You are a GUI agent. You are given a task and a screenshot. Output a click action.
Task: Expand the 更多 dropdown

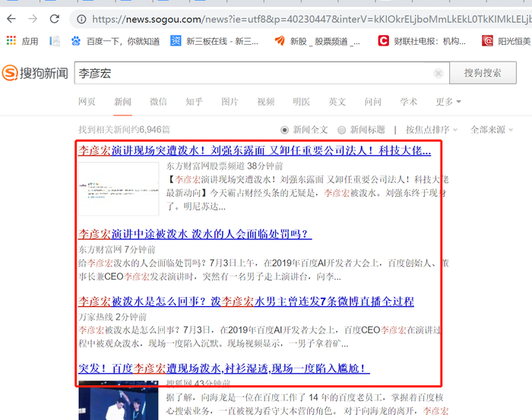pos(448,102)
